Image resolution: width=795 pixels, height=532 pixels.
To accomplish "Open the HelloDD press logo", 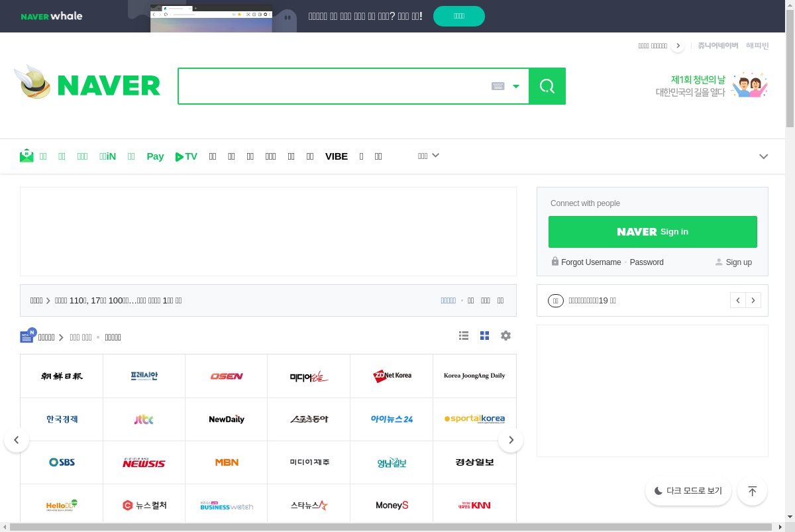I will tap(62, 505).
